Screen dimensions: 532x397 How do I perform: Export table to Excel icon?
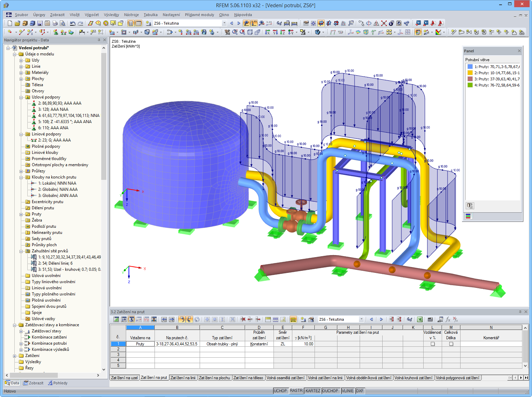[420, 319]
